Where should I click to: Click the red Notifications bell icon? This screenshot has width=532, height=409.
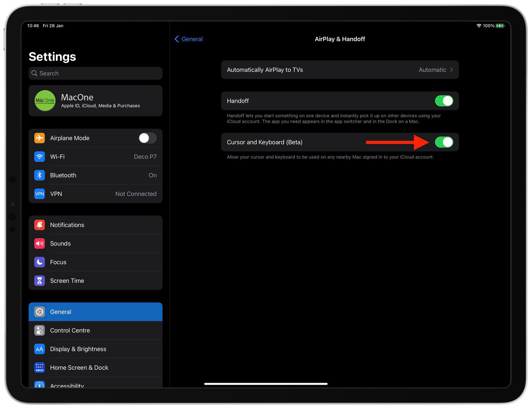tap(40, 225)
